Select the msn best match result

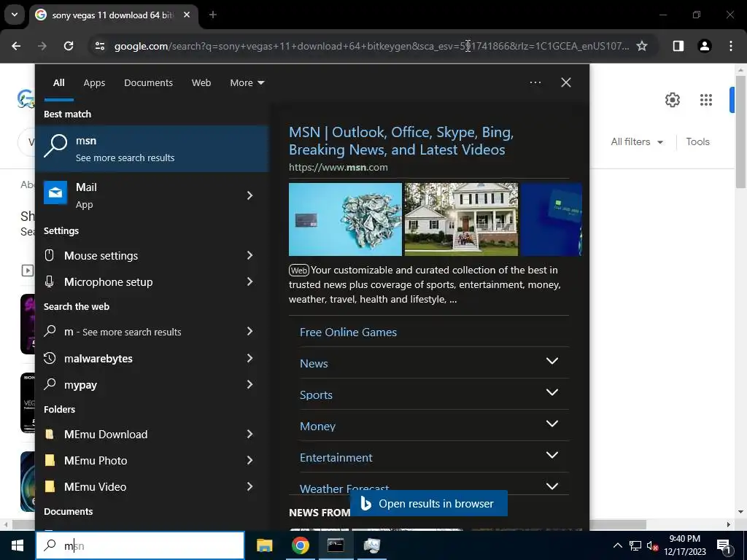(152, 149)
